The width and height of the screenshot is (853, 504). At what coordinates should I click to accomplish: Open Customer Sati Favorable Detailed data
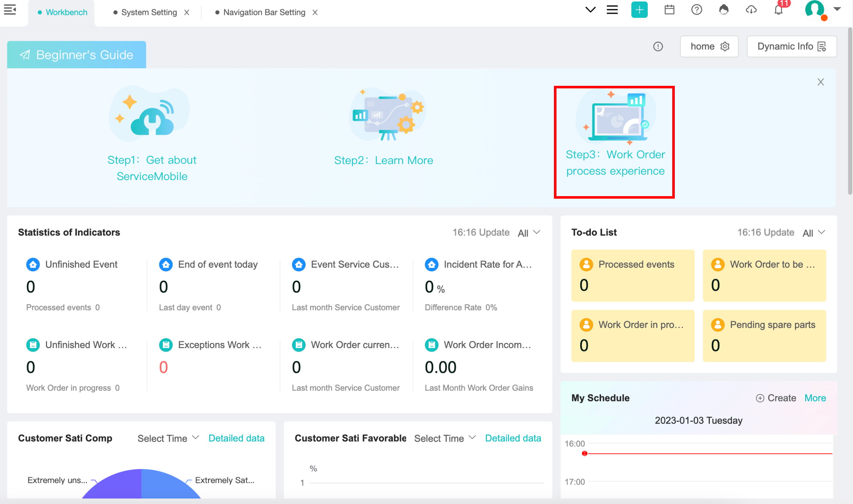click(x=513, y=438)
